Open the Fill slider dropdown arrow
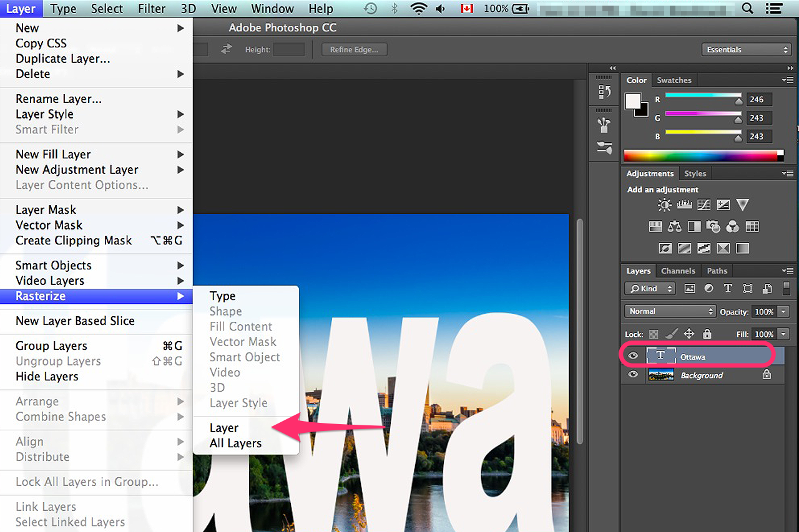The image size is (799, 532). click(783, 334)
